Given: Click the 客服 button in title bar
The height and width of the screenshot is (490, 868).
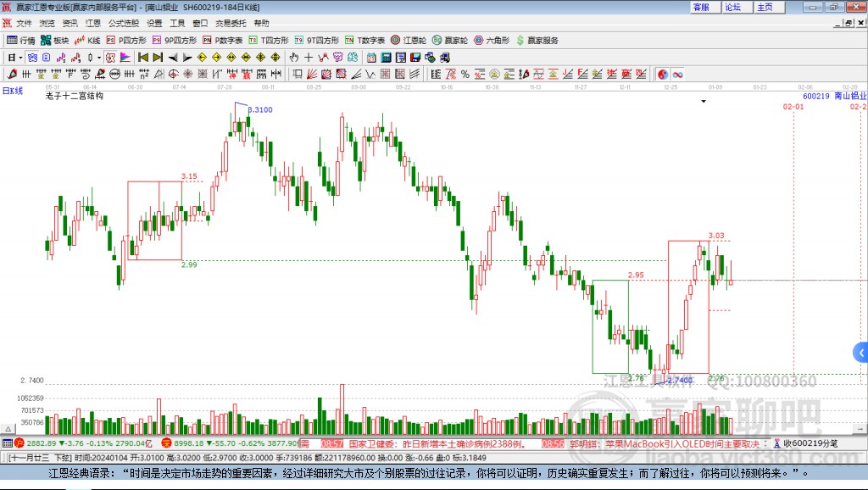Looking at the screenshot, I should point(705,7).
